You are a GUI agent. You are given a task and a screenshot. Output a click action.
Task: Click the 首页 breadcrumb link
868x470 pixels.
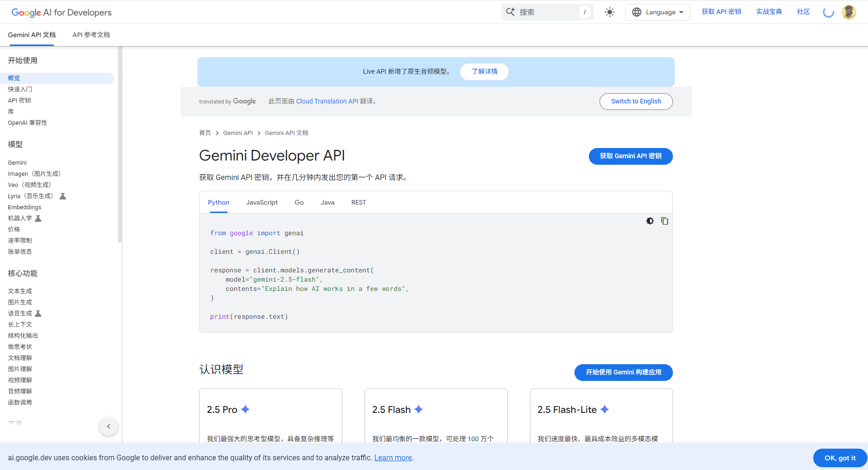[x=205, y=133]
